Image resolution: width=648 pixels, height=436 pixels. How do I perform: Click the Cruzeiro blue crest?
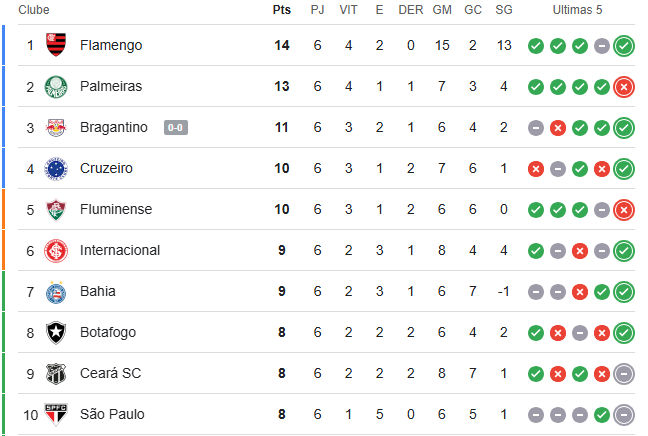pyautogui.click(x=56, y=168)
